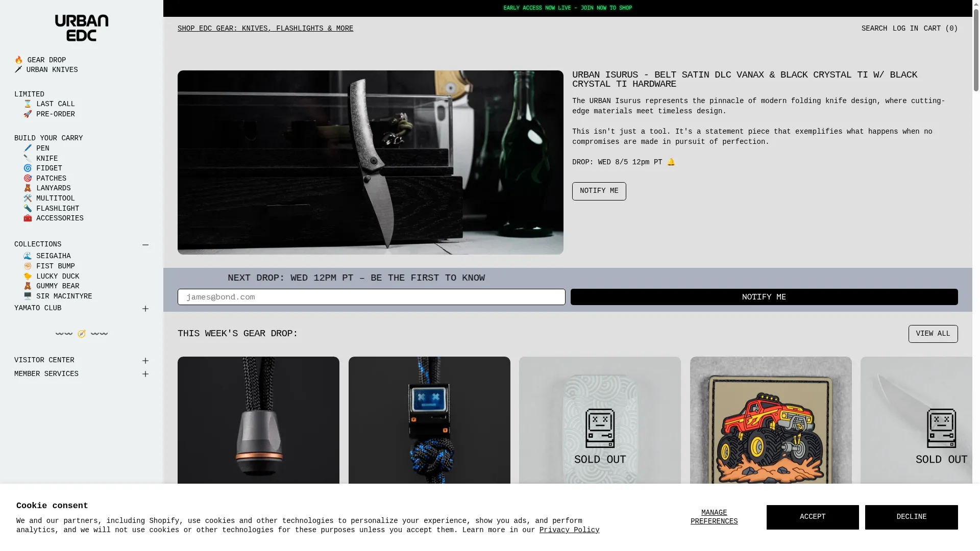Click the computer icon by Sir Macintyre

[x=28, y=296]
